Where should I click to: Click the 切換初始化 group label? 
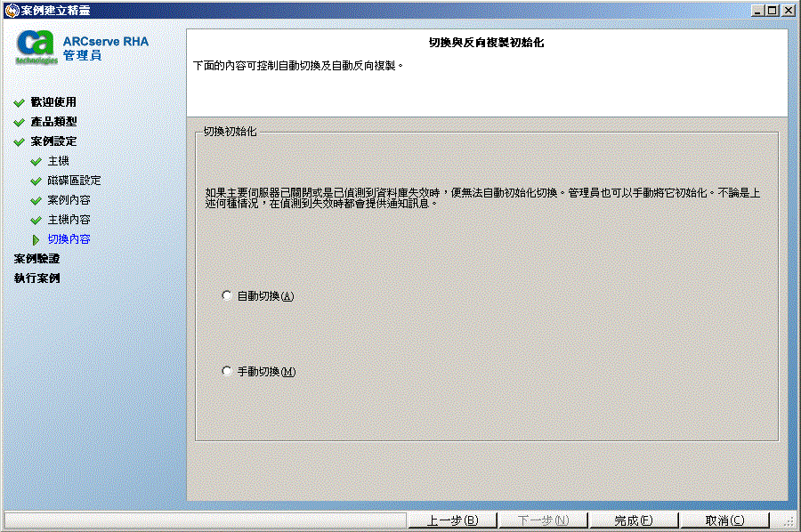click(230, 131)
